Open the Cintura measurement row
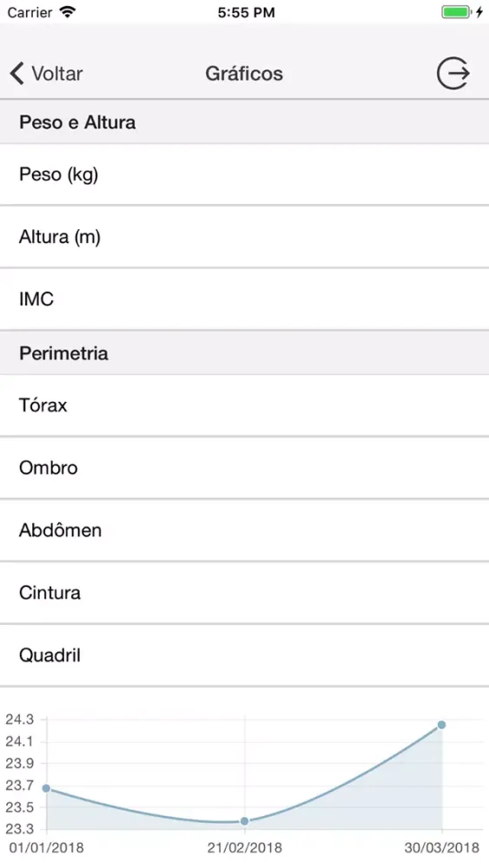The height and width of the screenshot is (868, 489). click(244, 593)
